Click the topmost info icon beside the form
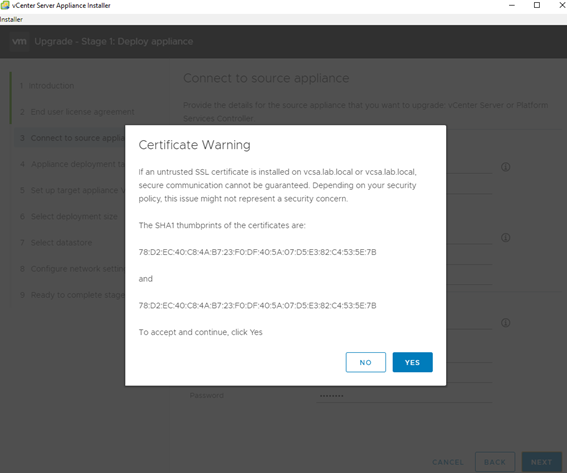The width and height of the screenshot is (567, 473). click(x=506, y=167)
